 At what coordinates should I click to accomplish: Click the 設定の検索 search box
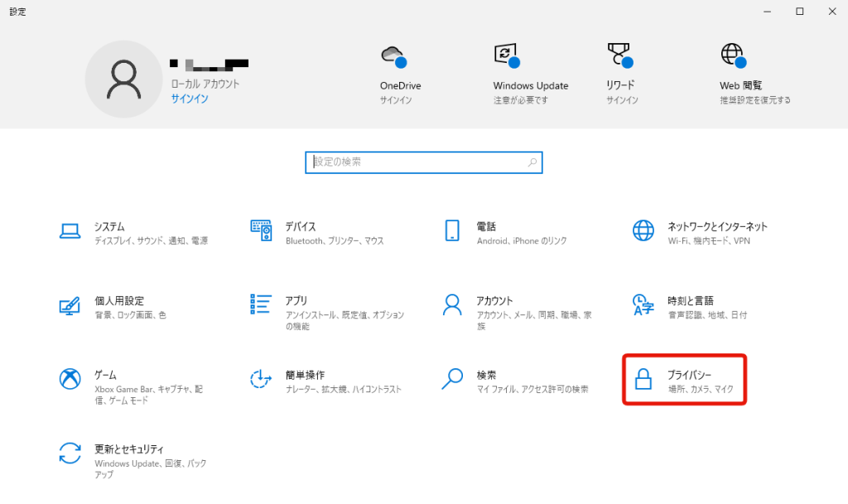pos(423,162)
